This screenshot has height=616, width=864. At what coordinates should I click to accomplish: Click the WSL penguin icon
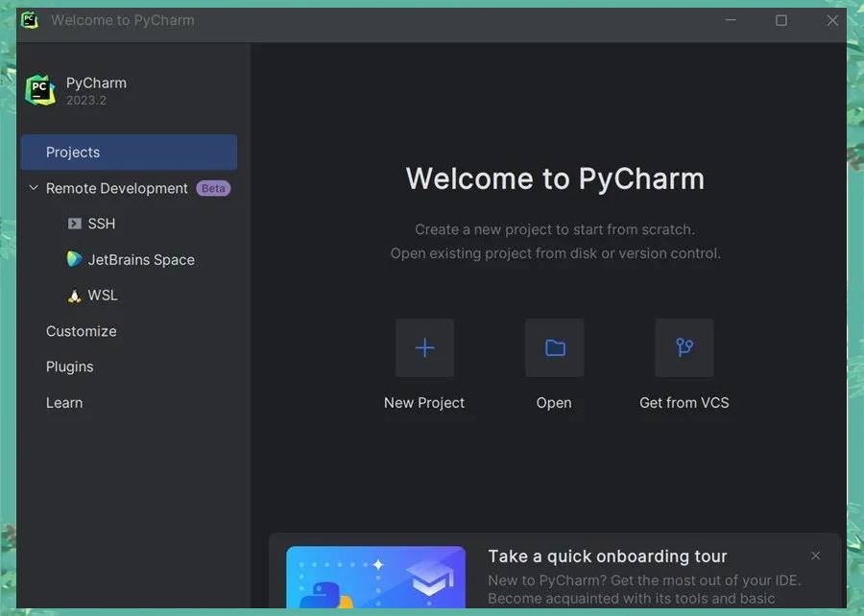pyautogui.click(x=74, y=296)
